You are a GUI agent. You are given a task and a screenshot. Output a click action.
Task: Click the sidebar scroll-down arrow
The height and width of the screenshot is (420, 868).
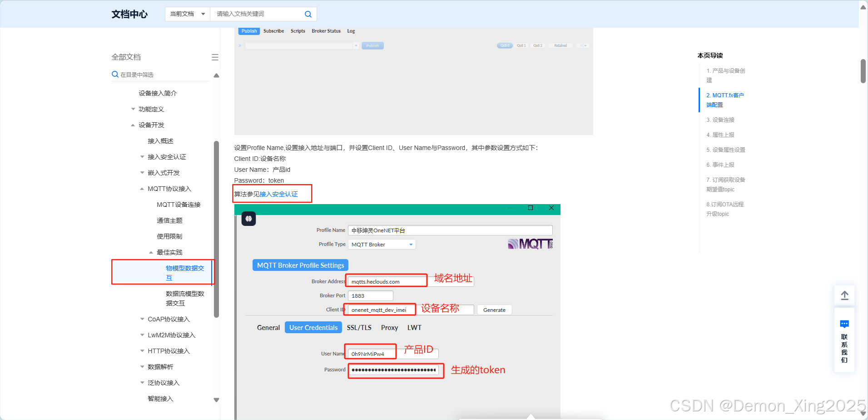click(x=216, y=400)
